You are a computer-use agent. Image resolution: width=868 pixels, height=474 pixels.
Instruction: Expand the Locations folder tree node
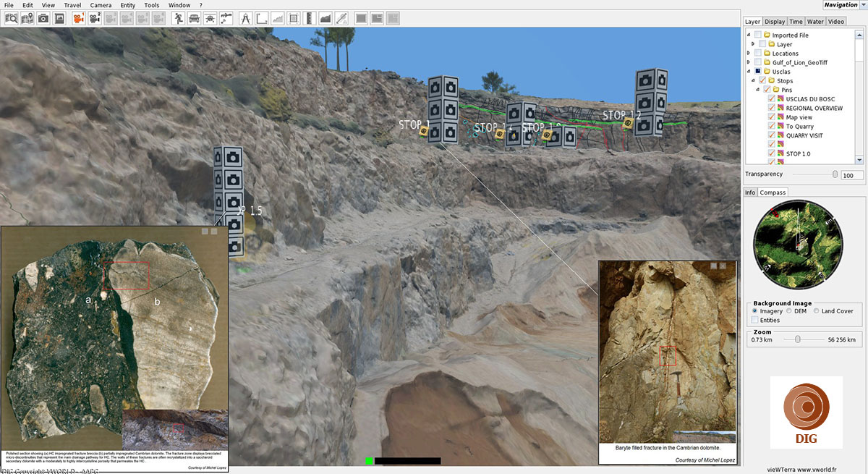[749, 54]
